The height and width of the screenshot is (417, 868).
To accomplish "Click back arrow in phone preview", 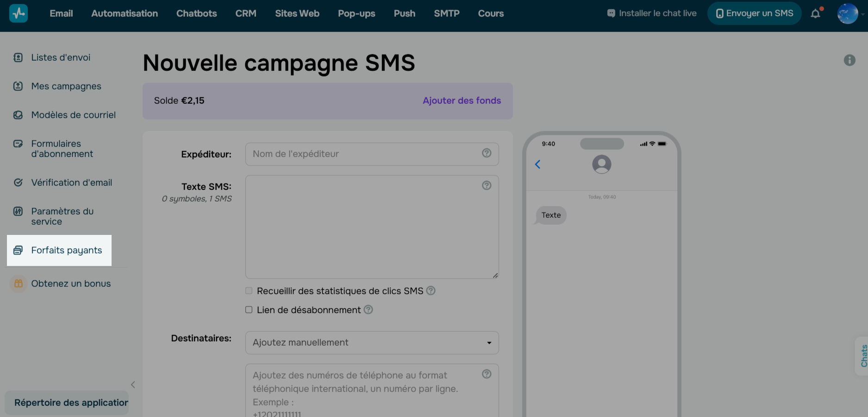I will 538,164.
